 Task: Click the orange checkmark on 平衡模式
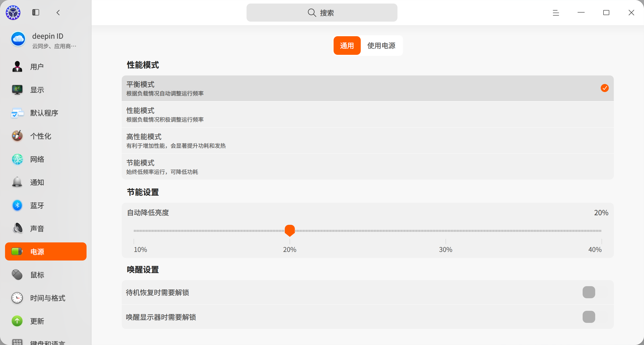click(x=605, y=88)
